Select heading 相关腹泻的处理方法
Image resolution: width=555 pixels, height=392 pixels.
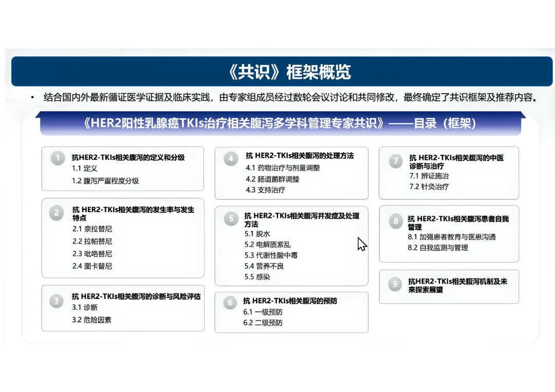(300, 156)
